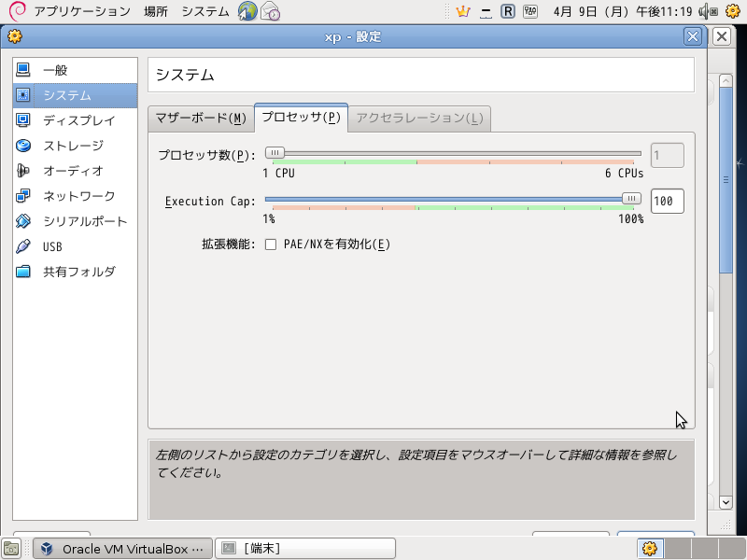
Task: Click the シリアルポート connector icon
Action: tap(22, 221)
